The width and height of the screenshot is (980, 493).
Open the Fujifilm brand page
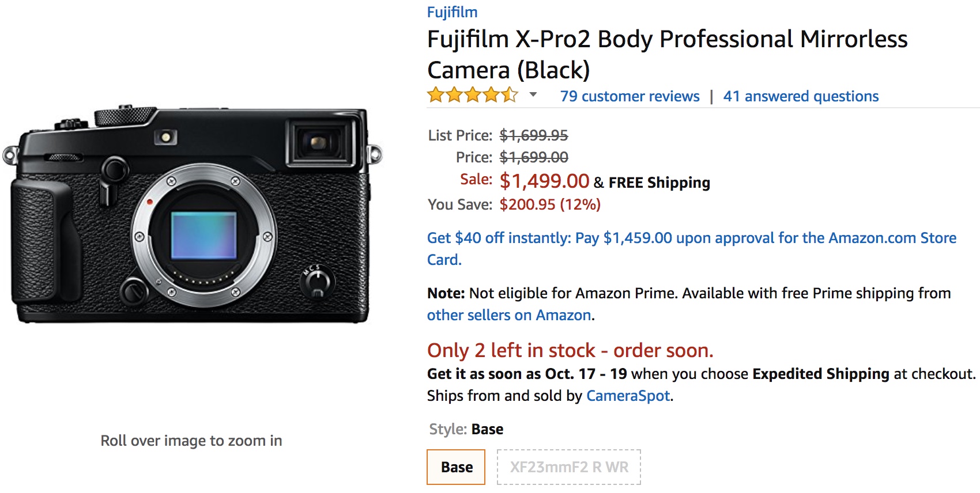click(x=451, y=12)
